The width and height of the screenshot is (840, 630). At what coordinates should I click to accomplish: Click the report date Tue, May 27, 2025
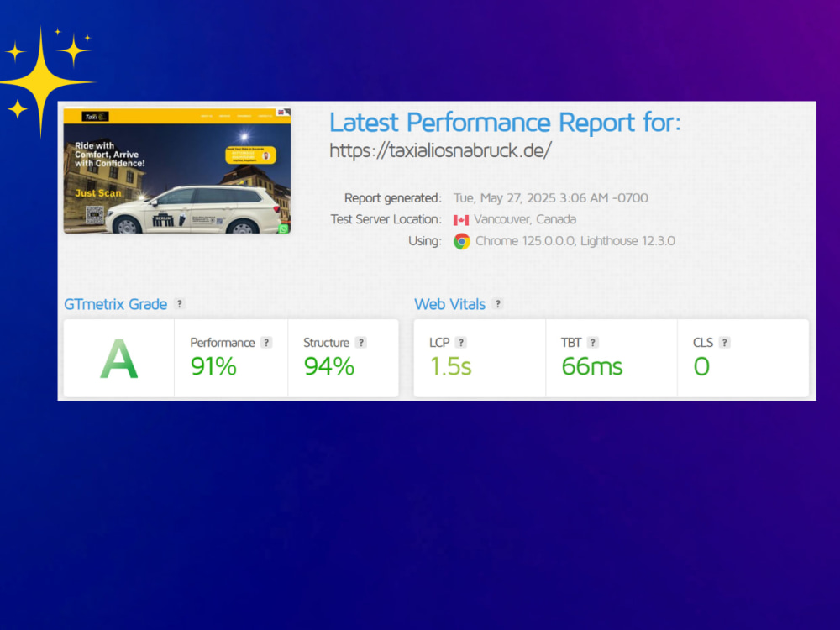click(x=551, y=198)
